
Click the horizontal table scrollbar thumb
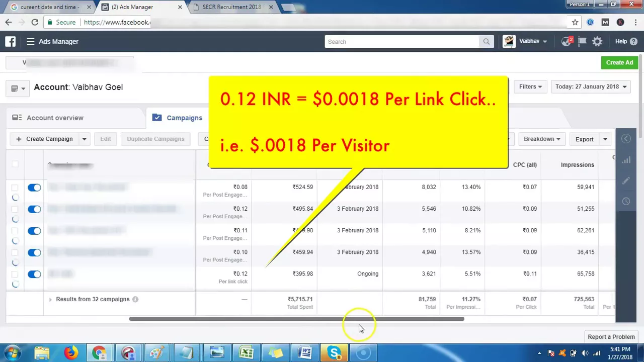point(296,319)
